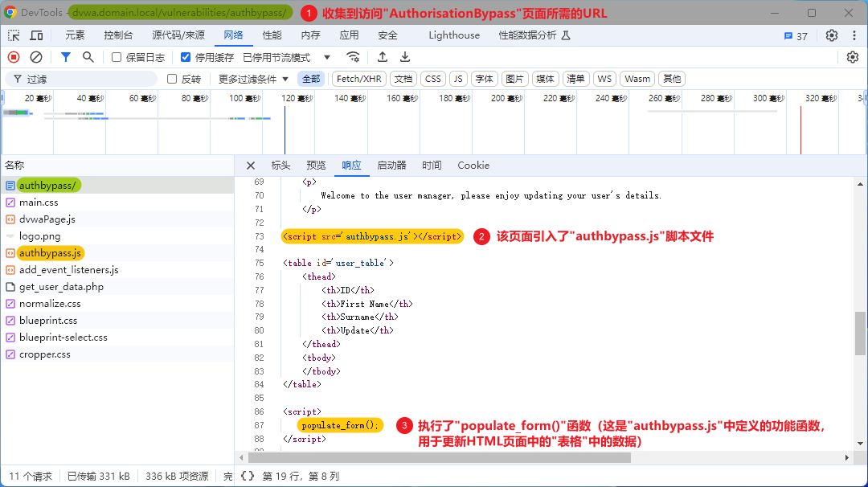Uncheck the 停用缓存 checkbox
The height and width of the screenshot is (487, 868).
click(186, 57)
